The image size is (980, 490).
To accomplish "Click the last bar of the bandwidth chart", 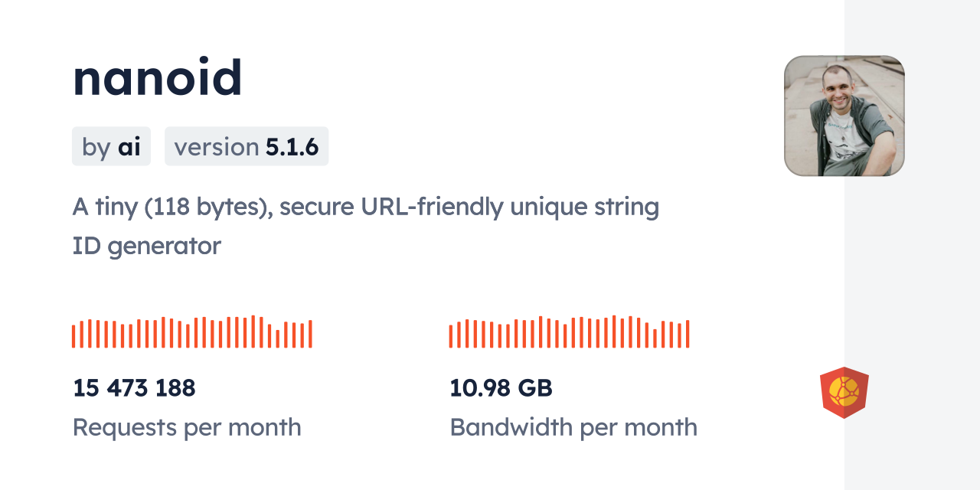I will pyautogui.click(x=688, y=335).
